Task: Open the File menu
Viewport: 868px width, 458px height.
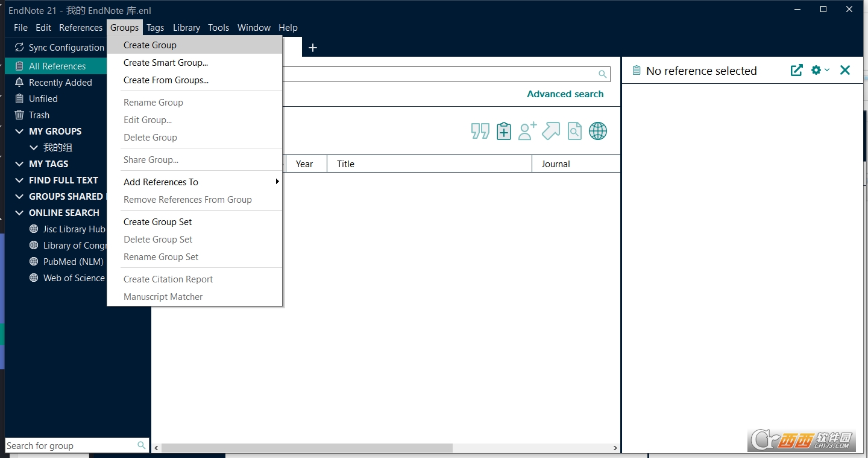Action: 20,28
